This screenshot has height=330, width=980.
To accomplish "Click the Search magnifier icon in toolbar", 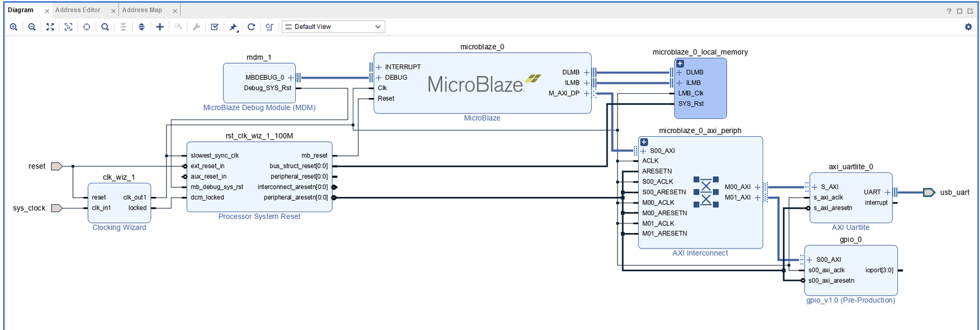I will click(105, 27).
